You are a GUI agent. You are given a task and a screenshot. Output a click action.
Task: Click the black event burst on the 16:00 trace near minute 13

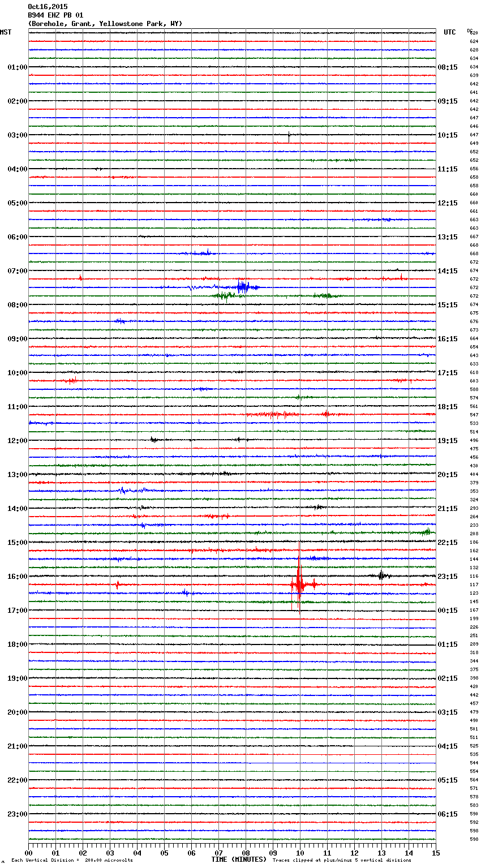tap(382, 575)
